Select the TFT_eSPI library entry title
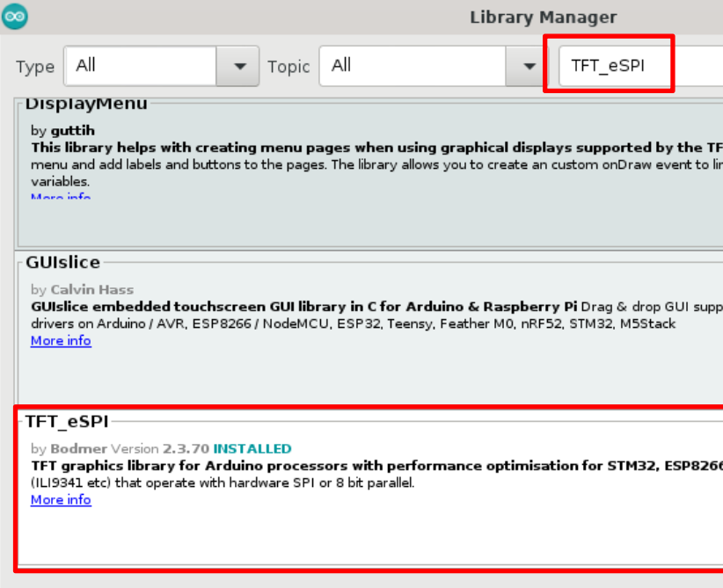723x588 pixels. click(x=67, y=421)
